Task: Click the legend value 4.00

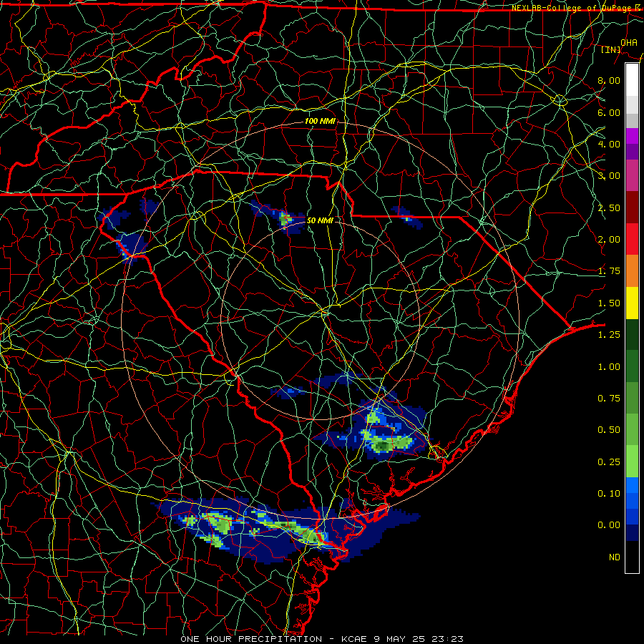Action: [x=609, y=144]
